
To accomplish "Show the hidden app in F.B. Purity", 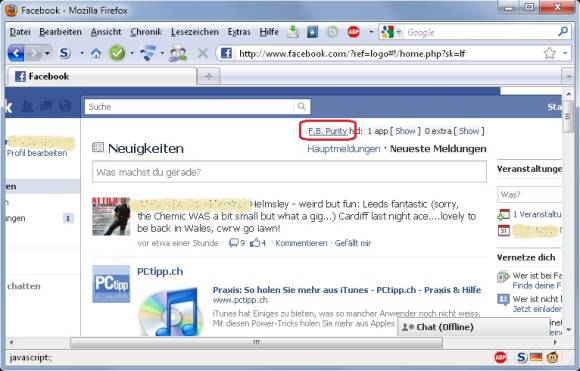I will point(405,131).
